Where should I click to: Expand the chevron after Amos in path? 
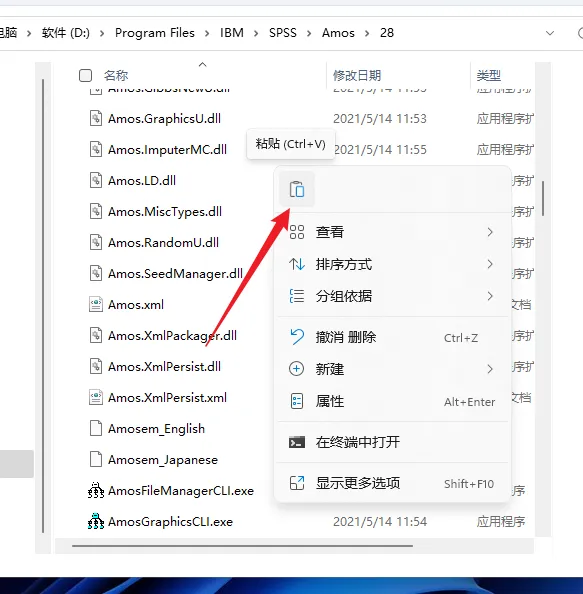[367, 33]
